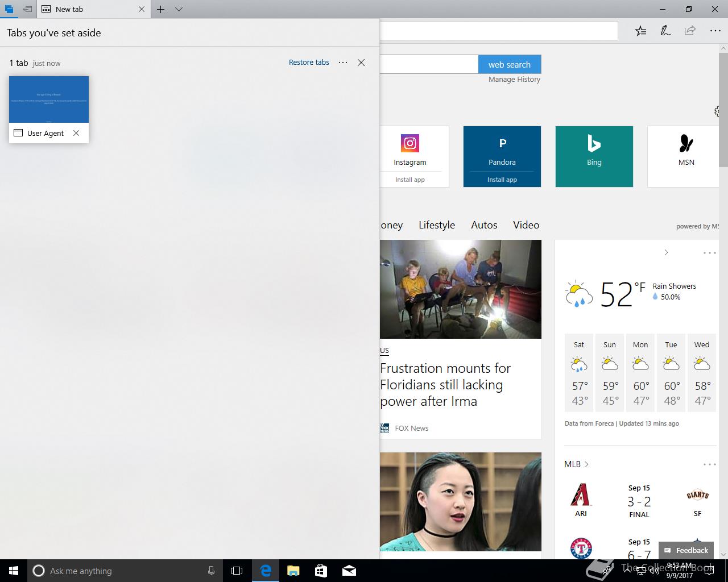The height and width of the screenshot is (582, 728).
Task: Click the set these tabs aside icon
Action: click(x=27, y=9)
